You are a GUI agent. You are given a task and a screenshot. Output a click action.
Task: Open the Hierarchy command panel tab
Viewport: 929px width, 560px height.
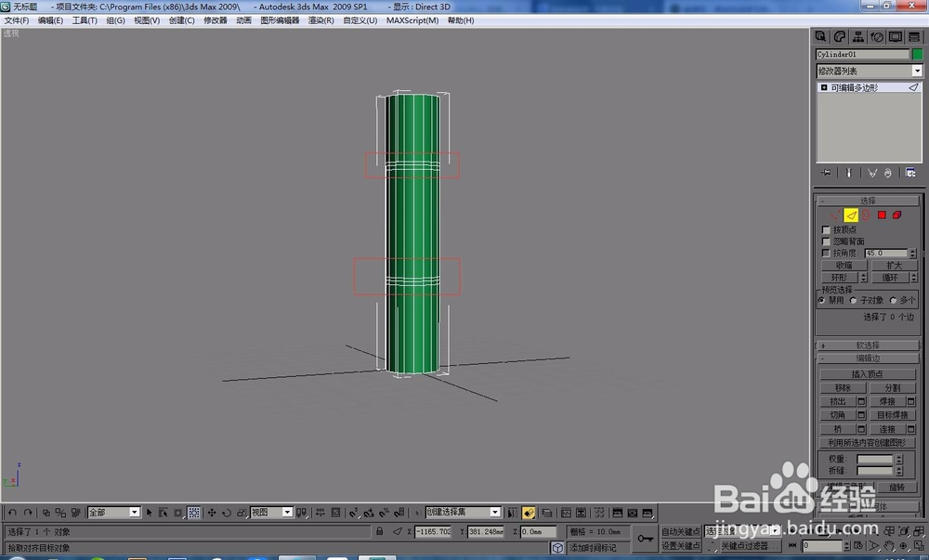tap(857, 37)
